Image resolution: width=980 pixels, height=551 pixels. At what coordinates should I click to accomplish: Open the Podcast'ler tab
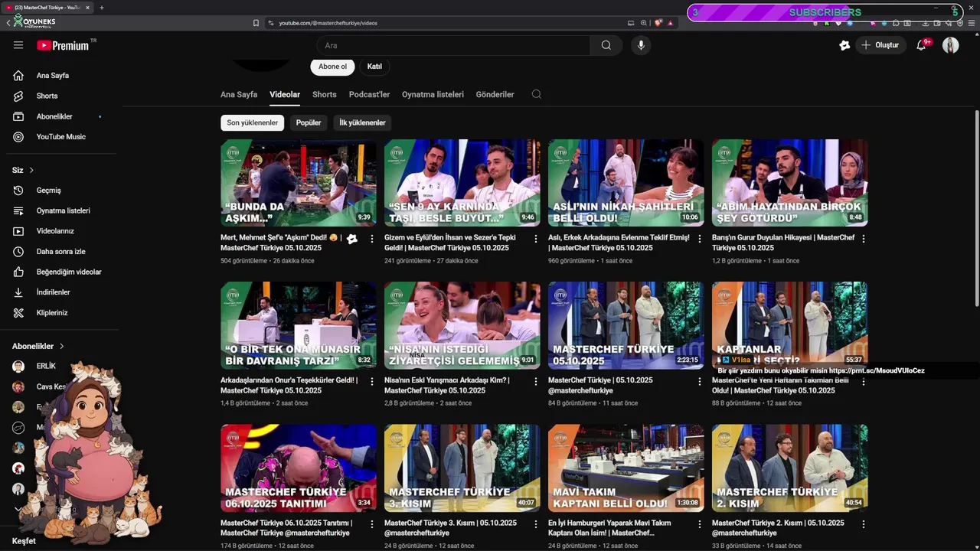369,94
